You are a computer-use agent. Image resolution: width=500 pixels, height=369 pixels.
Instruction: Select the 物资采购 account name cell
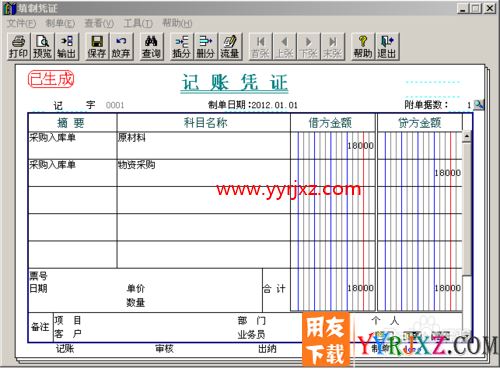[203, 173]
